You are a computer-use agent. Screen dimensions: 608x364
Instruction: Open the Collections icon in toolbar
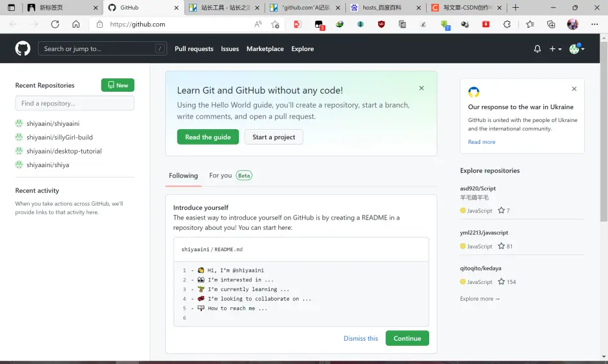click(551, 24)
